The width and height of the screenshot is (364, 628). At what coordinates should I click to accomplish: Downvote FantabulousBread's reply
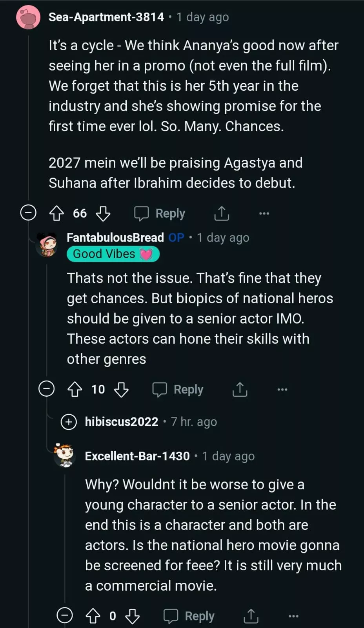pyautogui.click(x=121, y=389)
